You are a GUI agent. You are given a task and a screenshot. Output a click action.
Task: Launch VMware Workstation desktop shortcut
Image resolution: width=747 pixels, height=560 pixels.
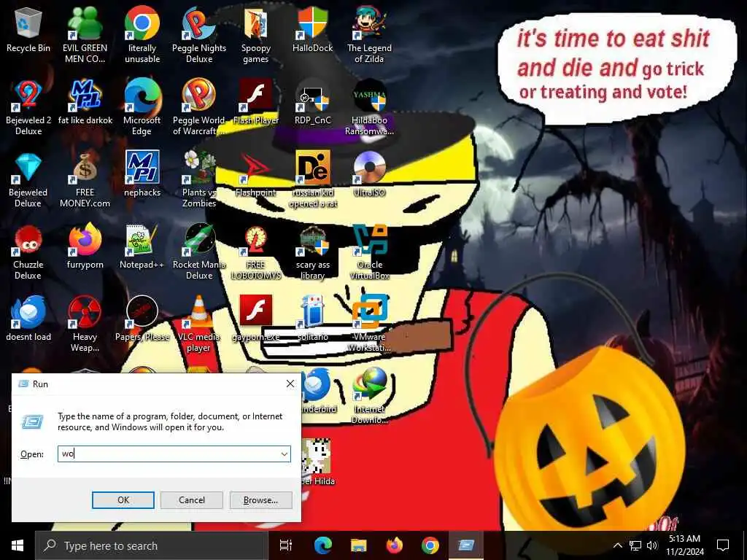point(369,324)
